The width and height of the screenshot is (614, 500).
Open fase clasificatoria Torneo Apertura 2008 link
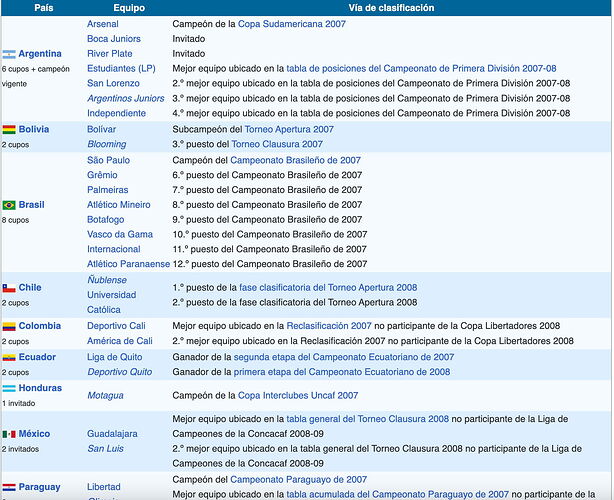[x=328, y=287]
